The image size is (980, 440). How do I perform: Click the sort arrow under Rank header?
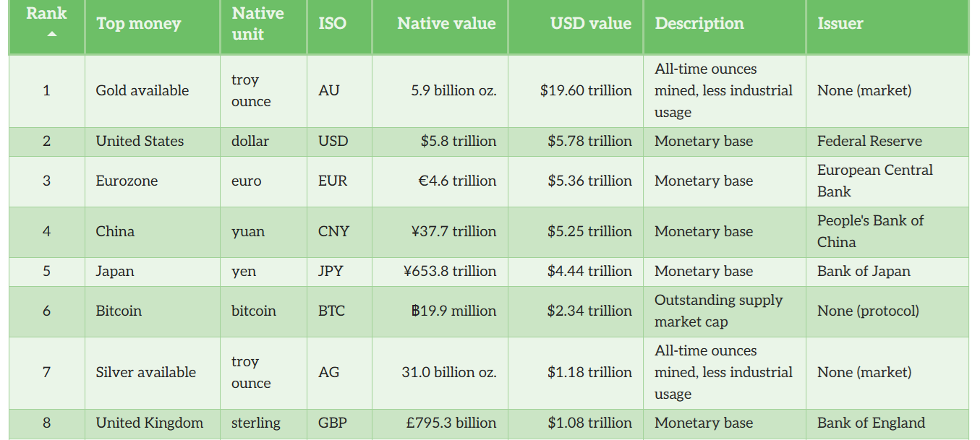click(51, 34)
